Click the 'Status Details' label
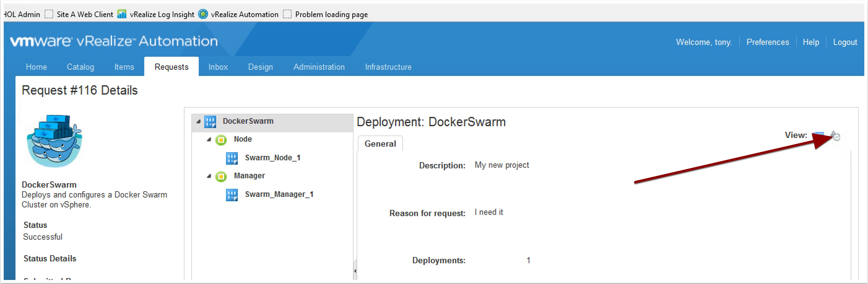The width and height of the screenshot is (868, 284). pos(50,258)
